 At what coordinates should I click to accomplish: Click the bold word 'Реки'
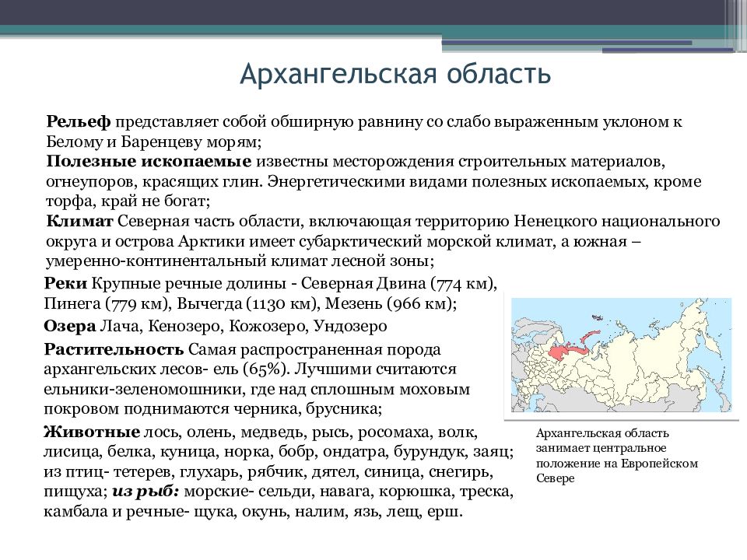pyautogui.click(x=65, y=283)
